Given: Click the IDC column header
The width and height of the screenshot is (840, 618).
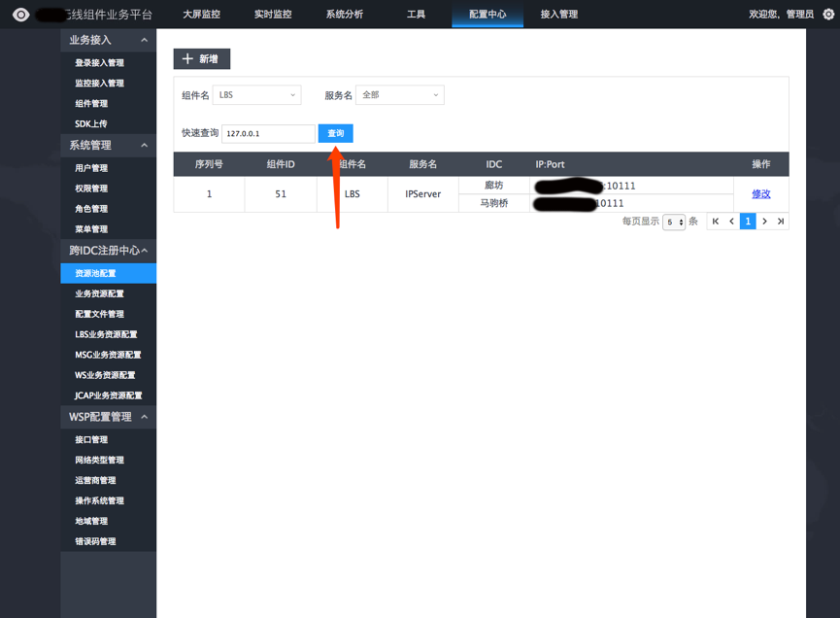Looking at the screenshot, I should (494, 164).
